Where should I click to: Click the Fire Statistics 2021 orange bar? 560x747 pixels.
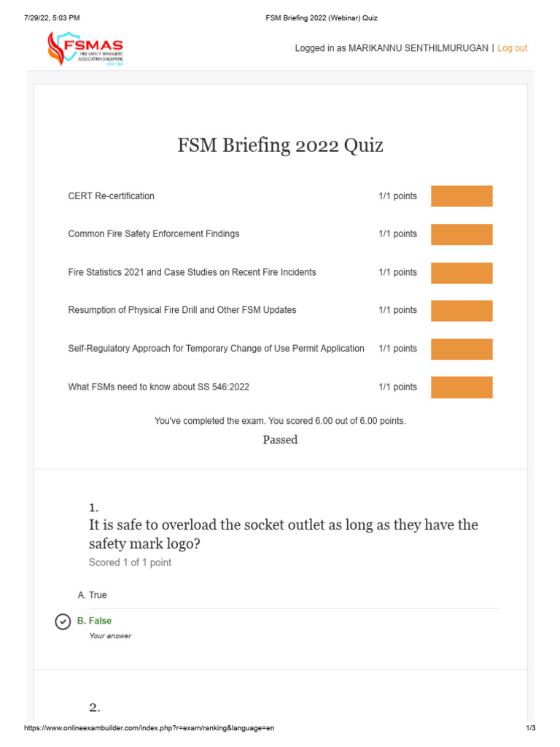pos(462,273)
